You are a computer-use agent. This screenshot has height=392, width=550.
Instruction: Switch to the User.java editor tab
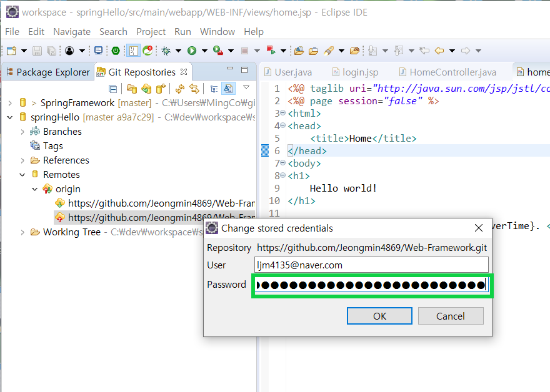288,72
